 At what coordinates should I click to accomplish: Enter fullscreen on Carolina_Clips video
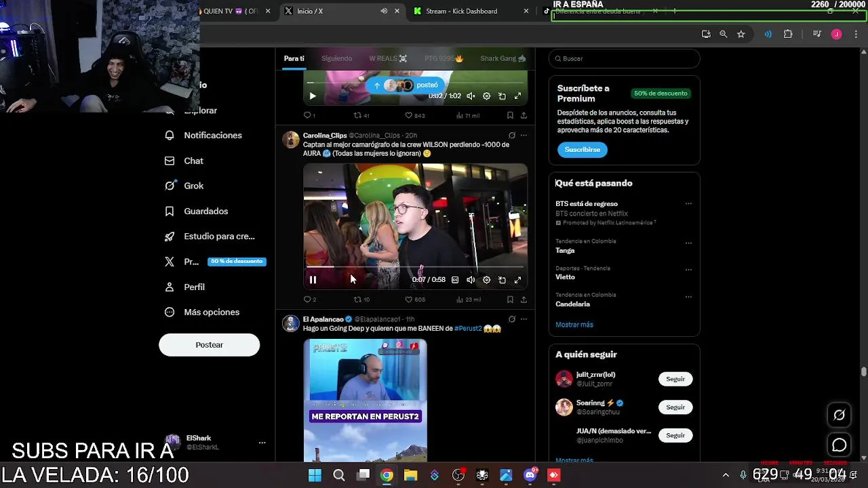[517, 280]
